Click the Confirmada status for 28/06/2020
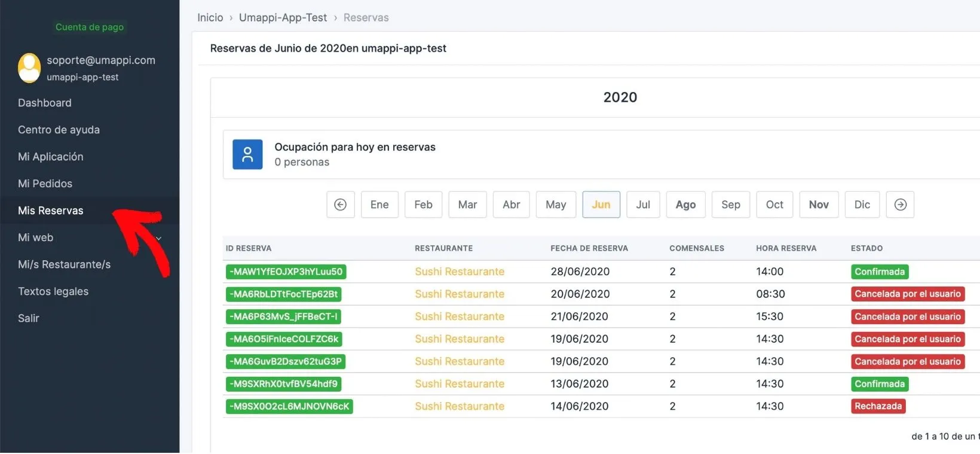Screen dimensions: 980x454 880,272
